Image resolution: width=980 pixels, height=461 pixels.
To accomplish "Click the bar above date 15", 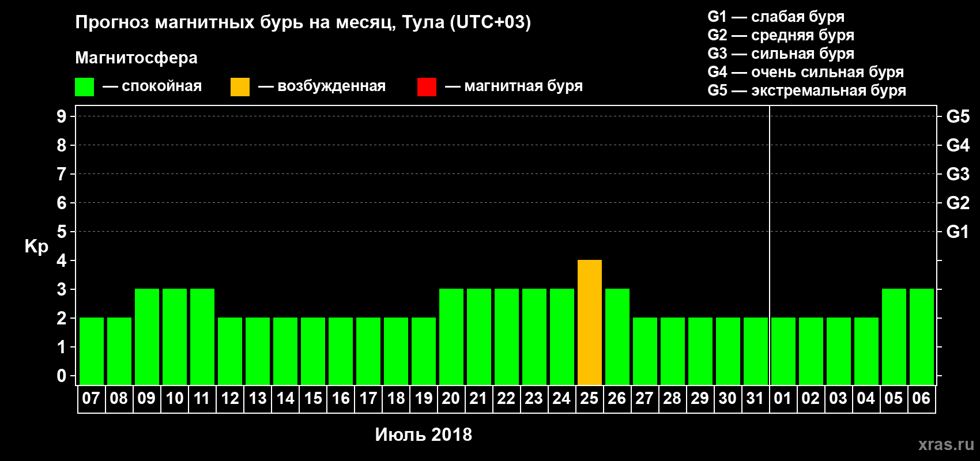I will [x=313, y=351].
